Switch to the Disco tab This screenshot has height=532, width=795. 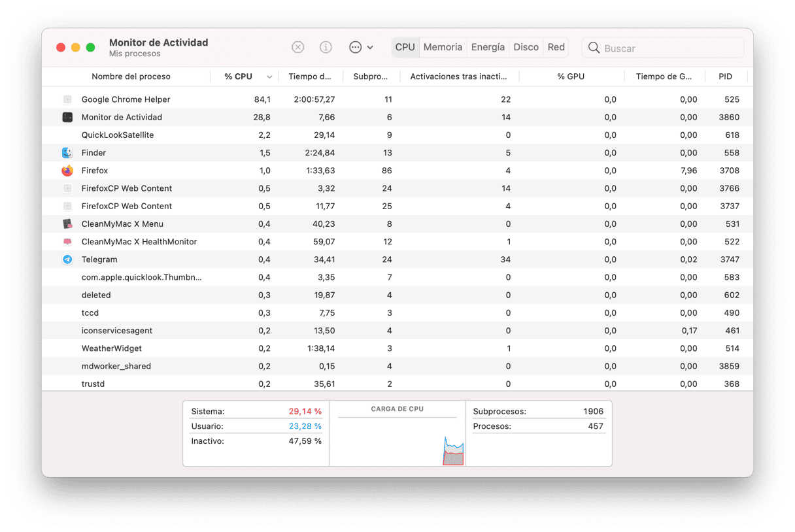pos(526,47)
